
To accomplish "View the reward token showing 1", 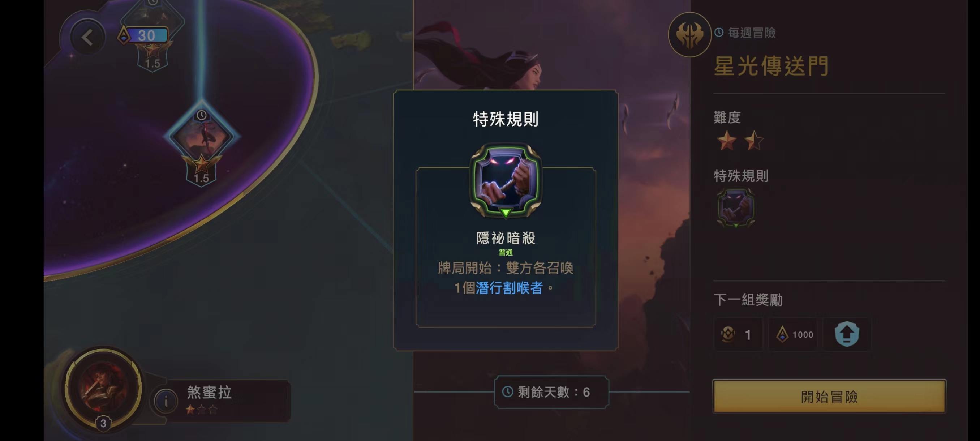I will pyautogui.click(x=738, y=334).
